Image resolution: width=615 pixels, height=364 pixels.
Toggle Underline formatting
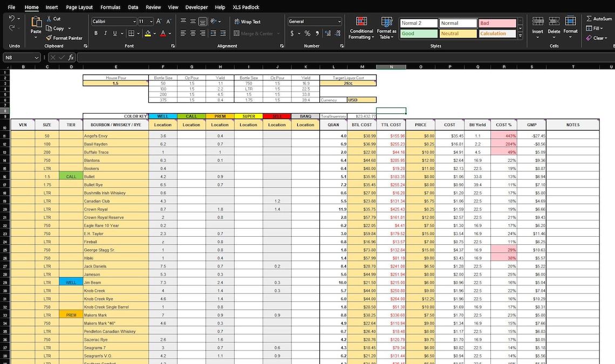(x=114, y=33)
